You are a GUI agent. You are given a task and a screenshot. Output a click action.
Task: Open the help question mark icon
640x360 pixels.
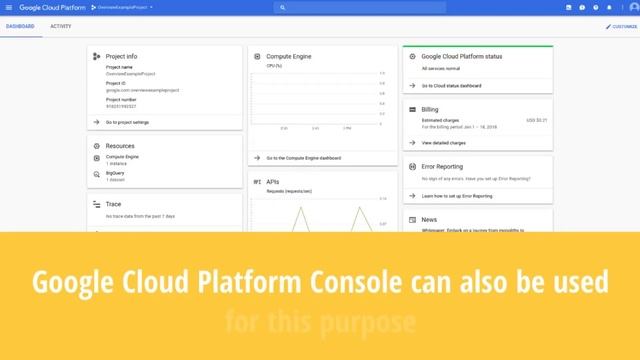pos(596,7)
